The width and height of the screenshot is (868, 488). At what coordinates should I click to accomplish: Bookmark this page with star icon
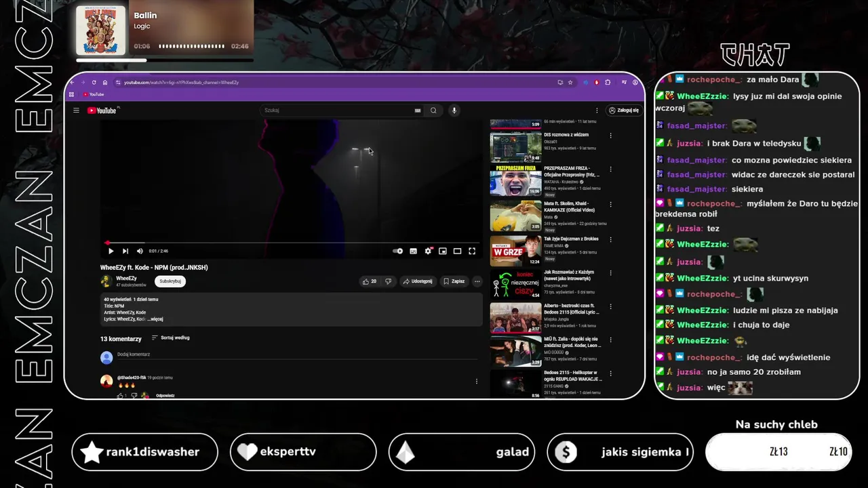pyautogui.click(x=570, y=82)
